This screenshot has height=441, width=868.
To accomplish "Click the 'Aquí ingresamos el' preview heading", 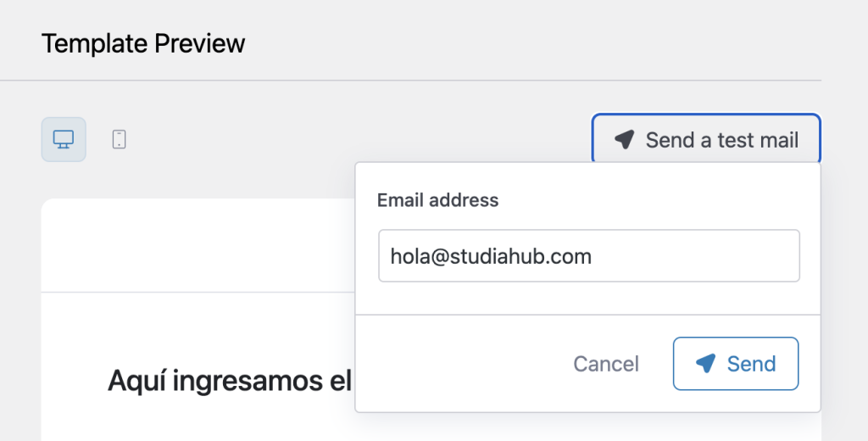I will [x=229, y=382].
